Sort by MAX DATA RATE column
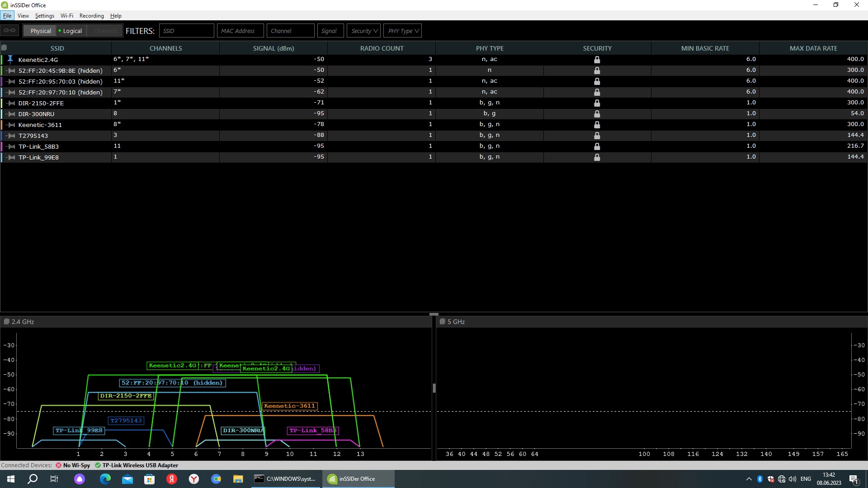The image size is (868, 488). [x=813, y=48]
